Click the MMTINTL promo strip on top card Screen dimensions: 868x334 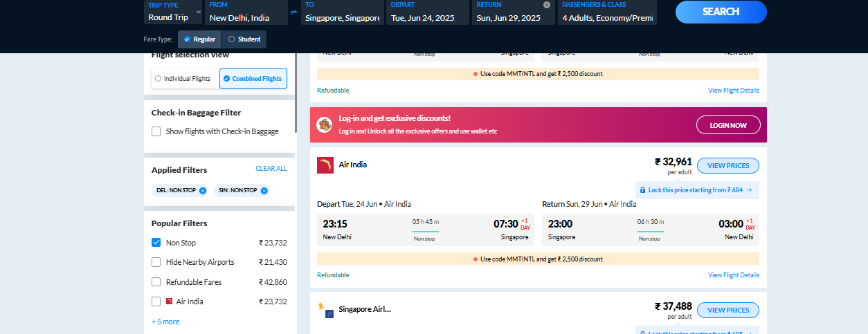[538, 74]
